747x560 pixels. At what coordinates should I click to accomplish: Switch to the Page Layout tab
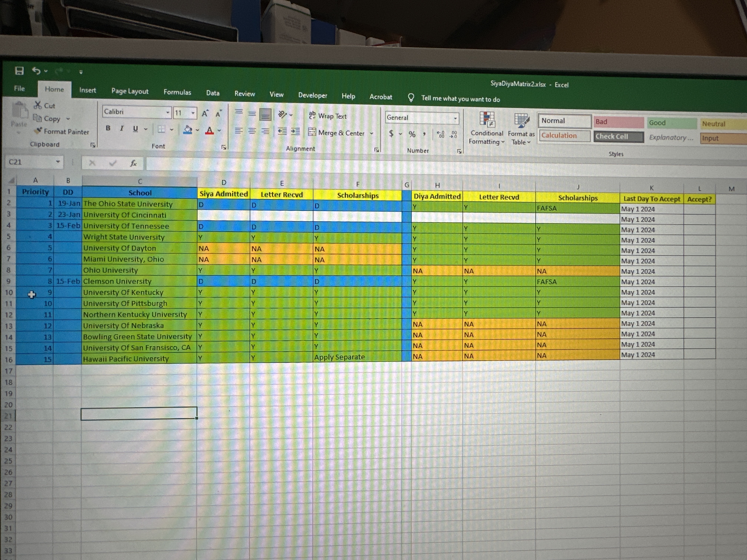[130, 91]
